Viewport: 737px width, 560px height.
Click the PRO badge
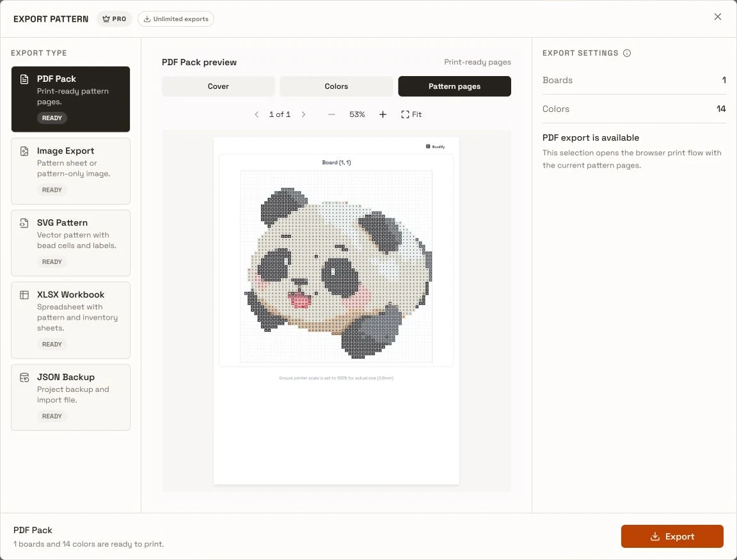pyautogui.click(x=115, y=19)
